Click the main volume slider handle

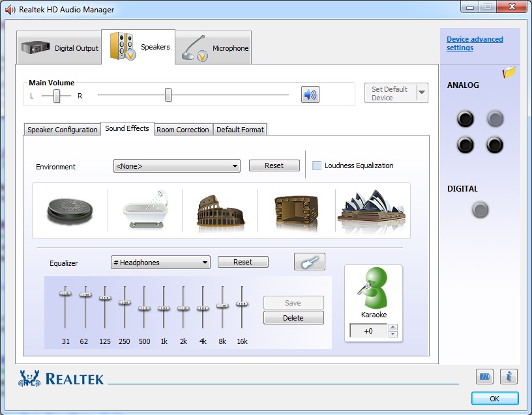(x=168, y=95)
